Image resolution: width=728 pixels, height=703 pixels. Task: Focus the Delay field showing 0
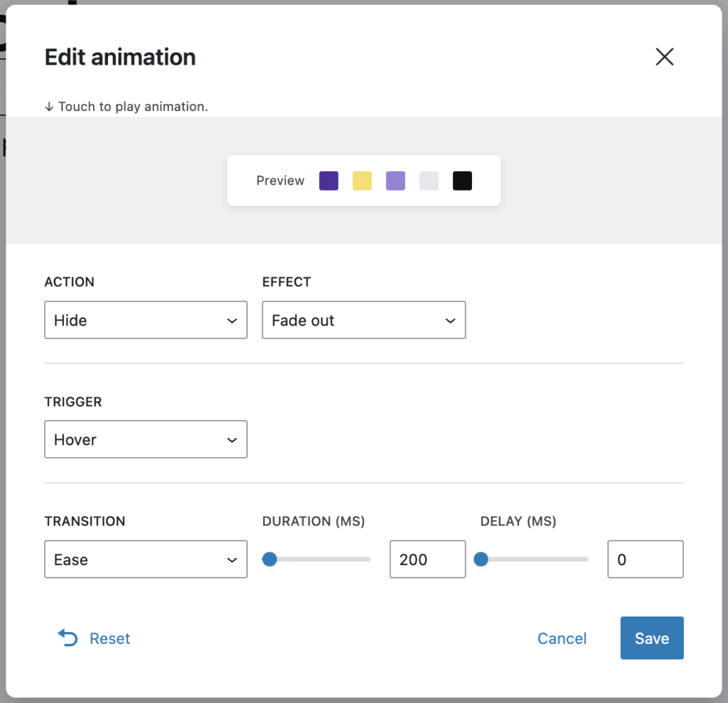(x=646, y=559)
